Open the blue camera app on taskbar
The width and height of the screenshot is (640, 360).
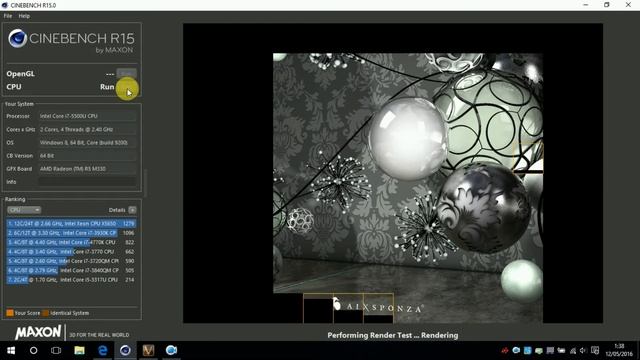click(171, 351)
